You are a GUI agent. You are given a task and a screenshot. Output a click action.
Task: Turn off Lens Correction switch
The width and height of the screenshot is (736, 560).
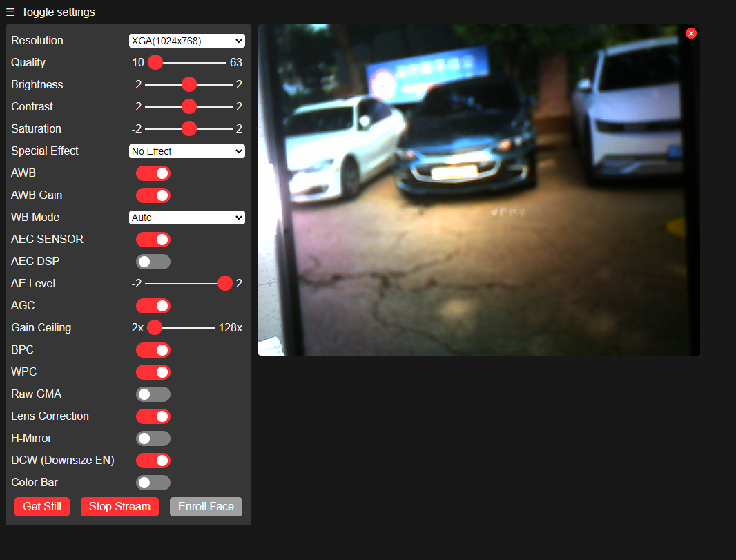click(153, 416)
